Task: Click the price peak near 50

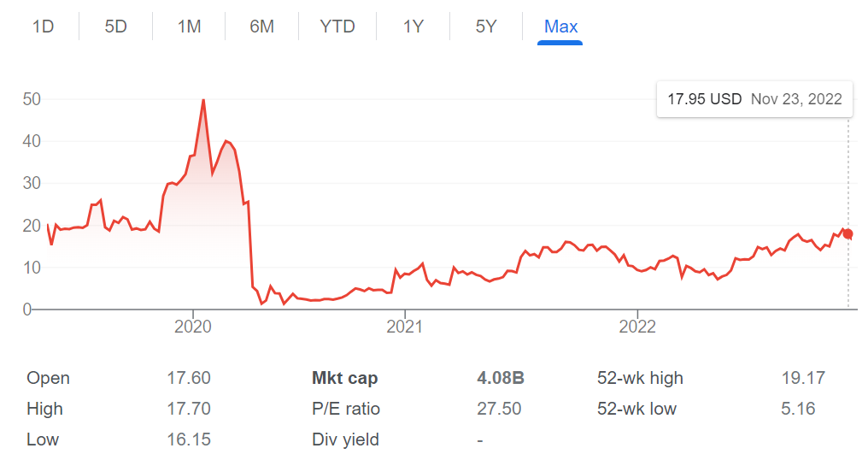Action: pos(203,100)
